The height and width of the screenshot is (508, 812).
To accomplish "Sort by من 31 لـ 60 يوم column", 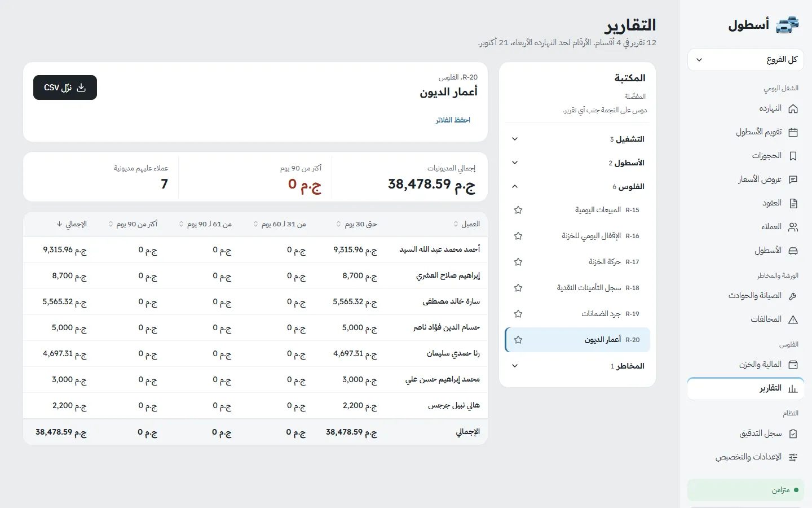I will (x=279, y=224).
